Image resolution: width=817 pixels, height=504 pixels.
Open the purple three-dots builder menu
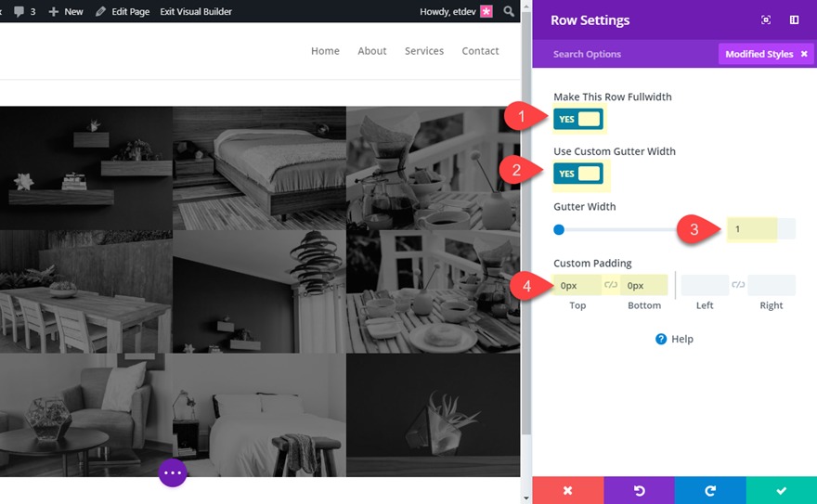[173, 472]
